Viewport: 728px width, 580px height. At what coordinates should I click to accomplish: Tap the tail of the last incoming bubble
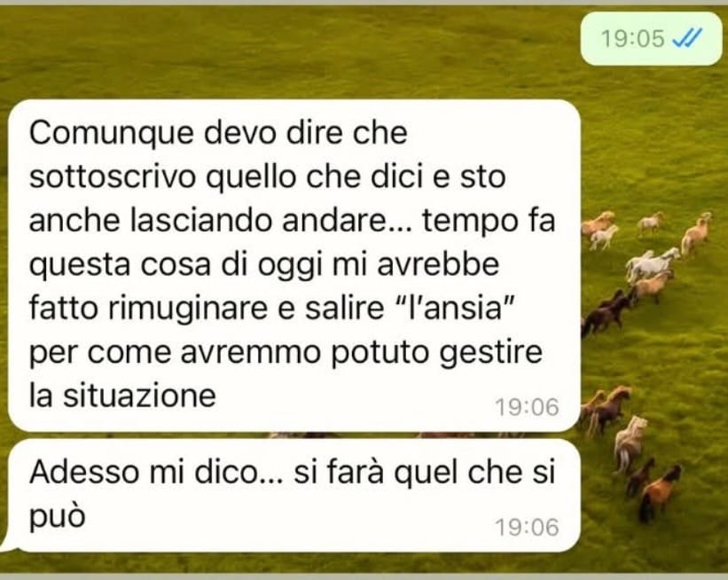pos(6,544)
